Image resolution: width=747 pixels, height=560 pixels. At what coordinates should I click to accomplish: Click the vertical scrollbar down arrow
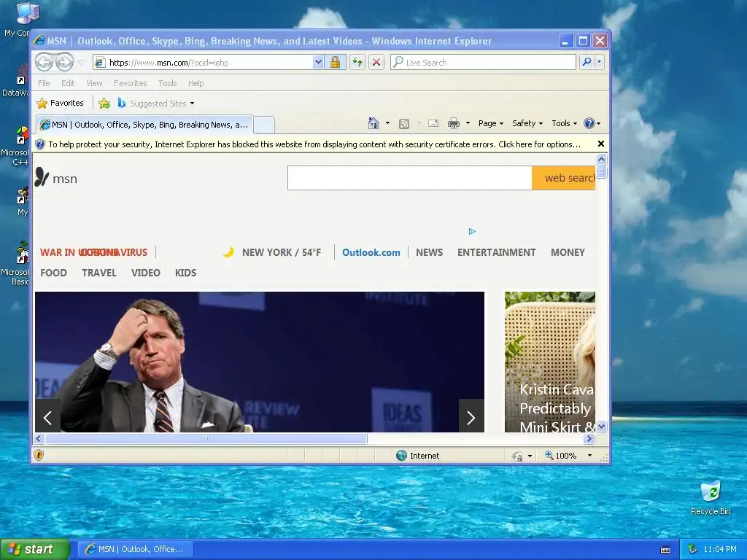(601, 426)
